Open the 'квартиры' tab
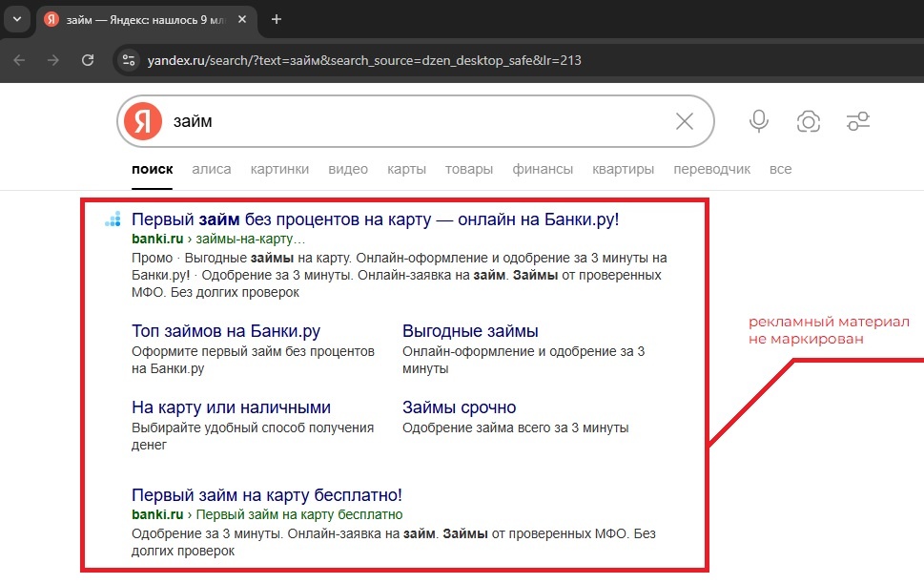The image size is (924, 584). [623, 169]
